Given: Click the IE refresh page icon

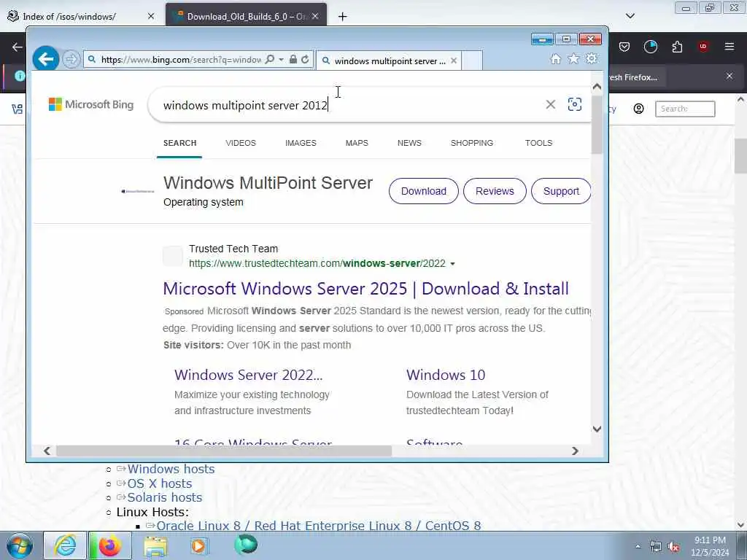Looking at the screenshot, I should (x=305, y=60).
